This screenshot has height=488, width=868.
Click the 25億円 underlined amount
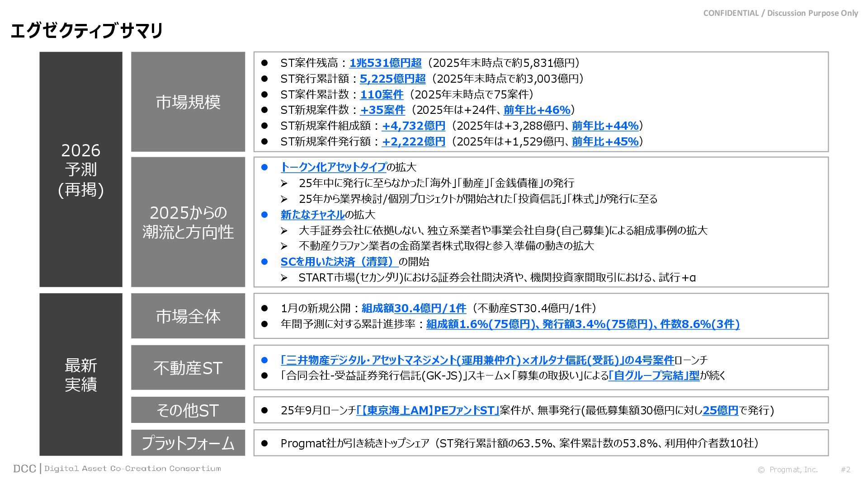[720, 410]
